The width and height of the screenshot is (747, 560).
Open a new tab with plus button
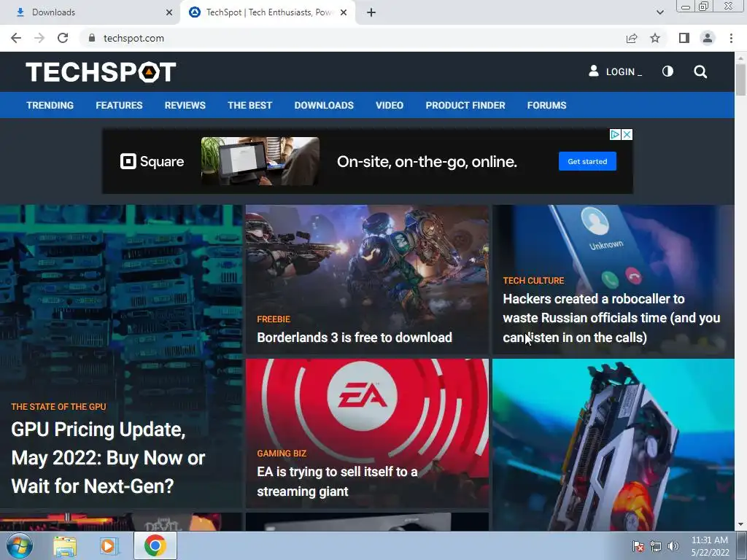click(x=371, y=12)
